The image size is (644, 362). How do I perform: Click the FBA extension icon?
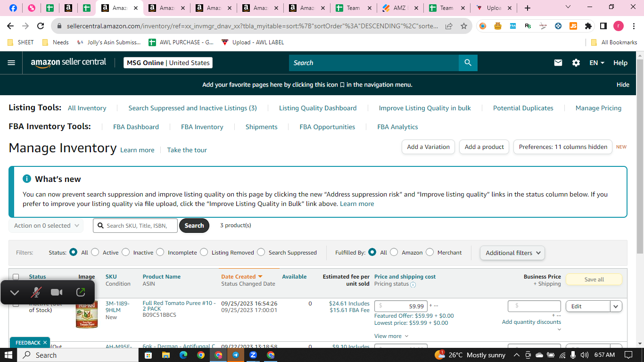click(513, 26)
